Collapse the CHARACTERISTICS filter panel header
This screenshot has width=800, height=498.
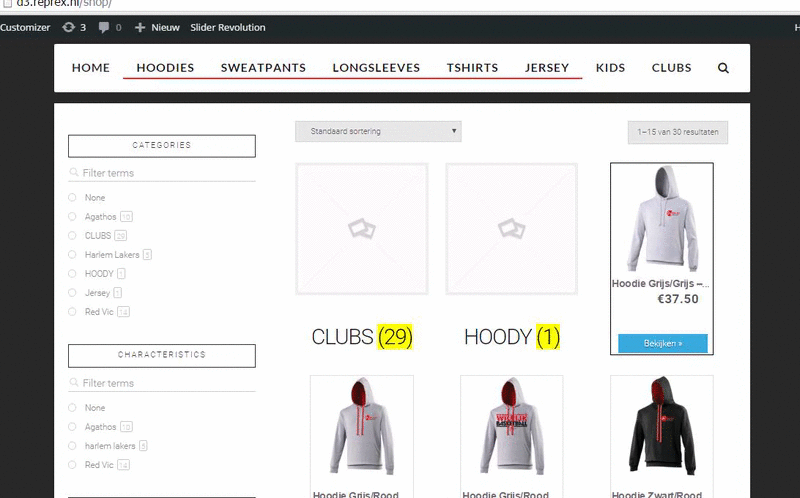point(162,356)
